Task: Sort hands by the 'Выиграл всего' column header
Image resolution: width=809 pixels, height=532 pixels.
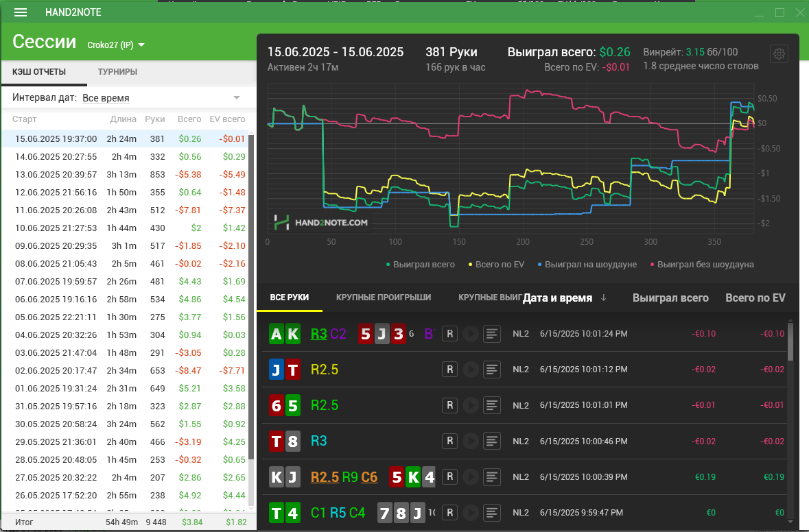Action: click(x=670, y=298)
